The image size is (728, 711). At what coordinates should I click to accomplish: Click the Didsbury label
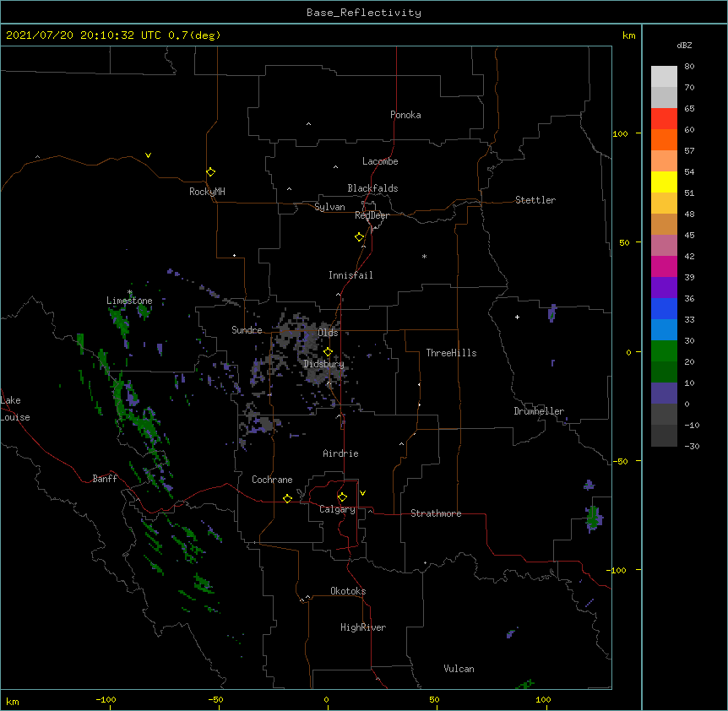pyautogui.click(x=323, y=364)
